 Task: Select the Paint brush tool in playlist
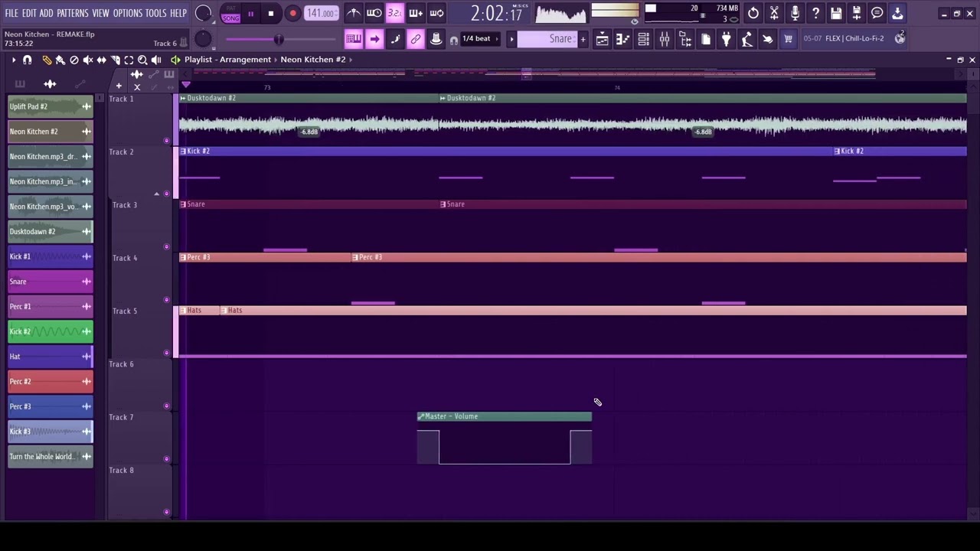pyautogui.click(x=60, y=60)
